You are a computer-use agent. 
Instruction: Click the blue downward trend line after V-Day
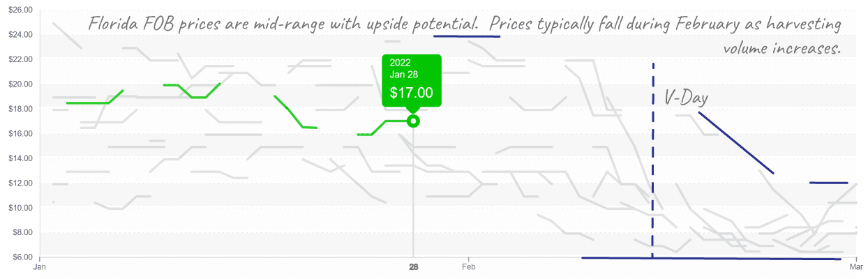735,142
